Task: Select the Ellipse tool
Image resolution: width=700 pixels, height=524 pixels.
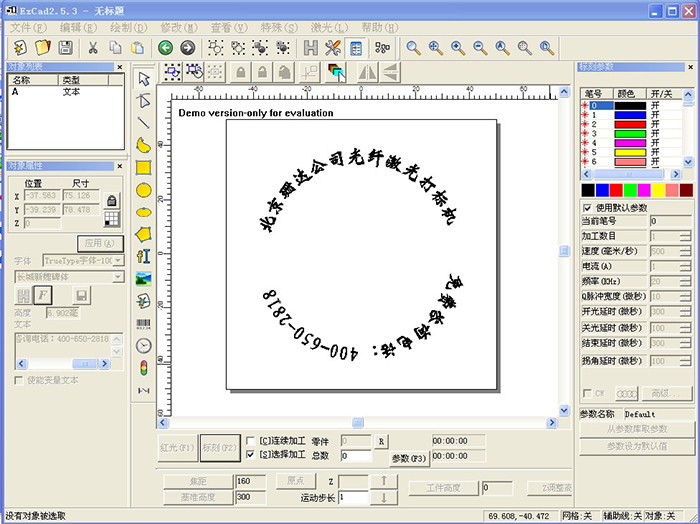Action: point(143,212)
